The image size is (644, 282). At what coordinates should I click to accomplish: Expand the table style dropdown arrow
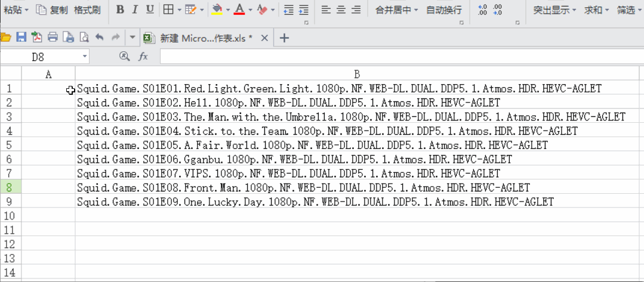pos(202,10)
